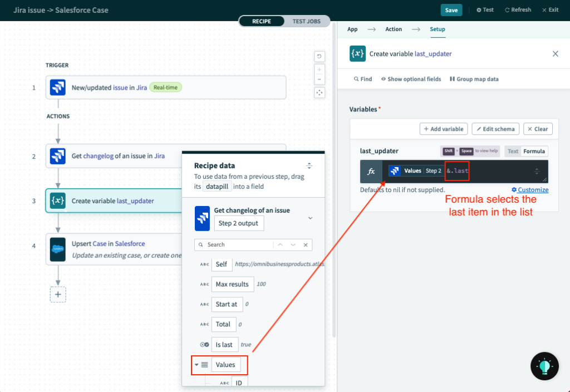Viewport: 570px width, 392px height.
Task: Click the undo arrow icon on the canvas
Action: pyautogui.click(x=319, y=56)
